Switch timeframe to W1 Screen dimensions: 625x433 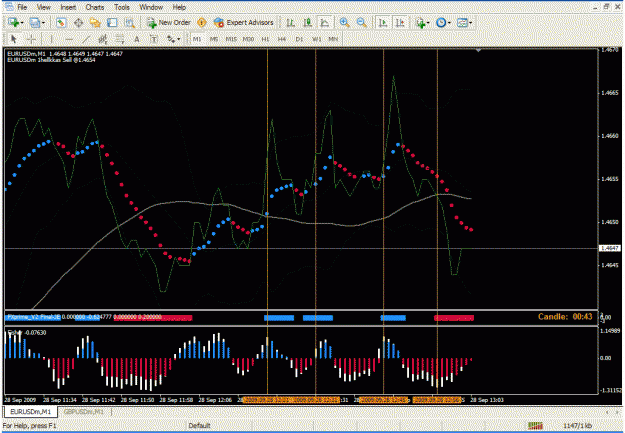[x=316, y=39]
